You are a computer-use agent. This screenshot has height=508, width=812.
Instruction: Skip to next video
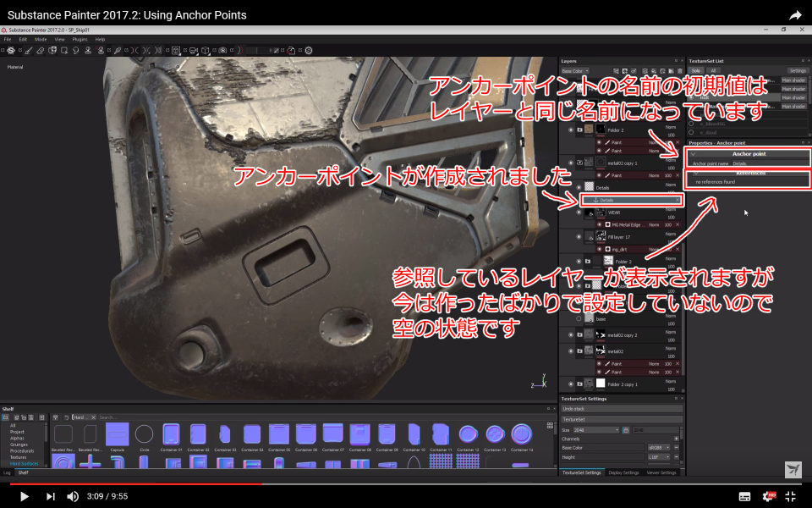(x=50, y=497)
